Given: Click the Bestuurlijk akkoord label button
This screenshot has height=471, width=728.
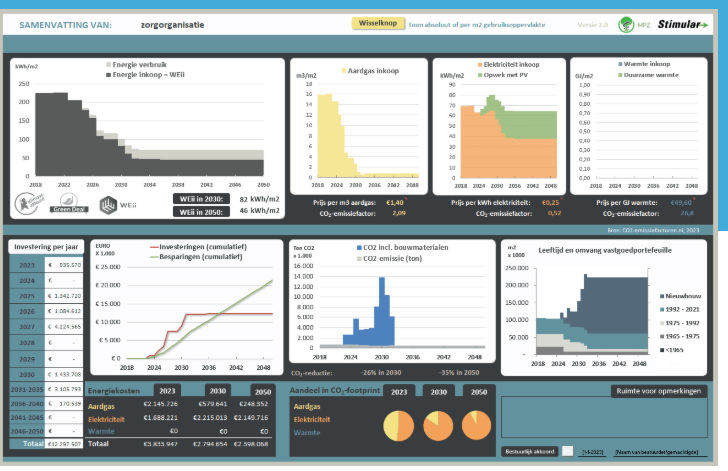Looking at the screenshot, I should (x=528, y=452).
